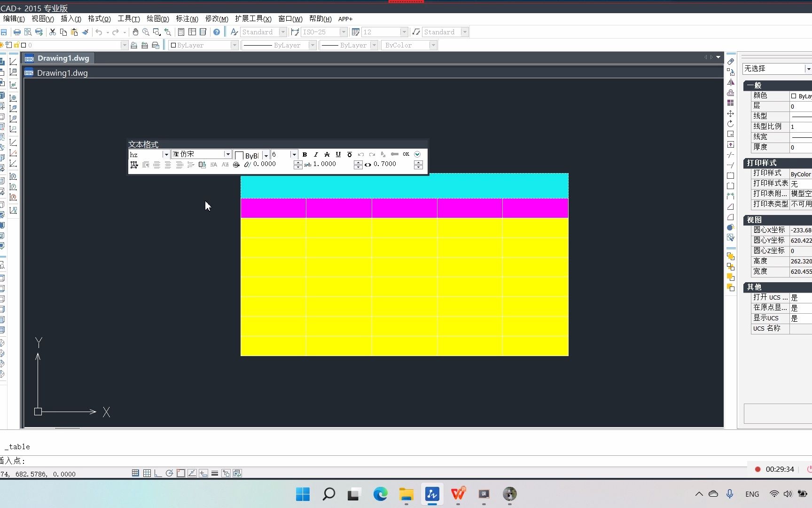Image resolution: width=812 pixels, height=508 pixels.
Task: Click the ENG language indicator
Action: (x=752, y=494)
